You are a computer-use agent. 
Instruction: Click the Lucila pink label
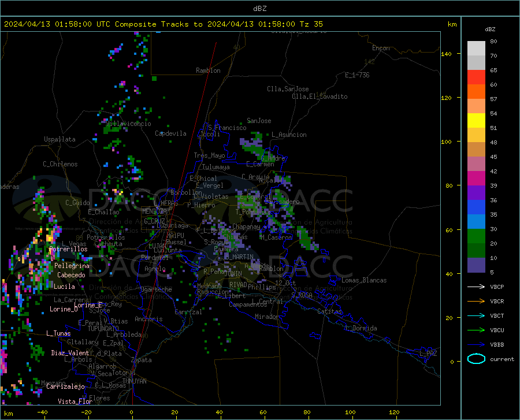(x=64, y=287)
